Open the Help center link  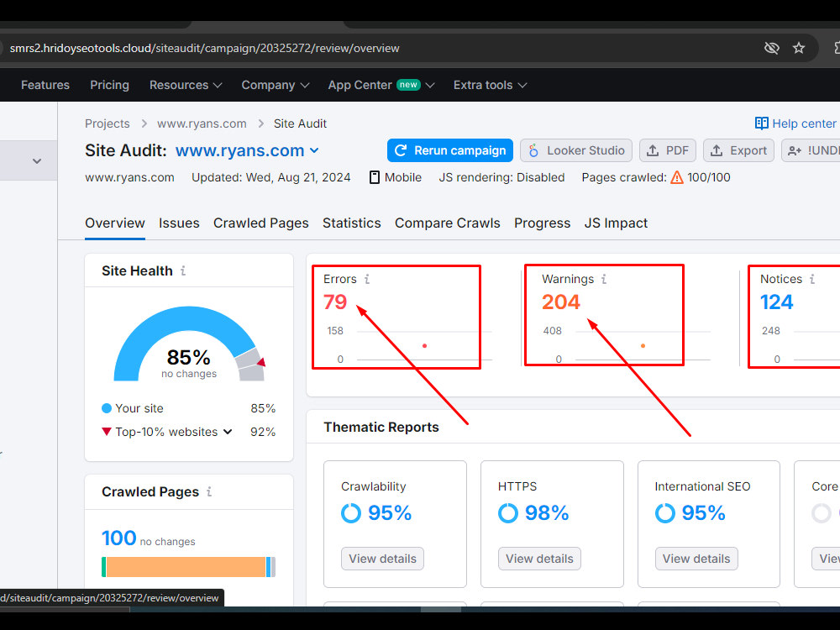795,123
